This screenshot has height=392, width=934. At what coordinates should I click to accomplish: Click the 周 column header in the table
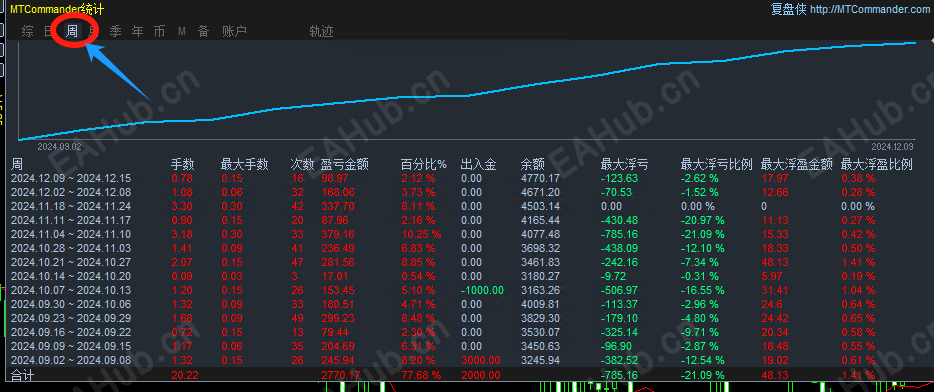pos(17,164)
